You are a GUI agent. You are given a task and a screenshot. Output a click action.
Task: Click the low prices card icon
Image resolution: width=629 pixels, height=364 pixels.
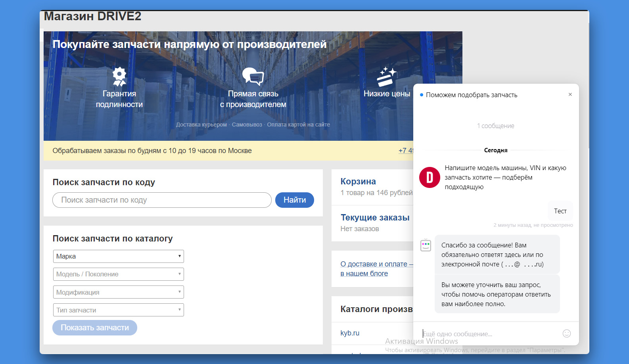(x=387, y=77)
